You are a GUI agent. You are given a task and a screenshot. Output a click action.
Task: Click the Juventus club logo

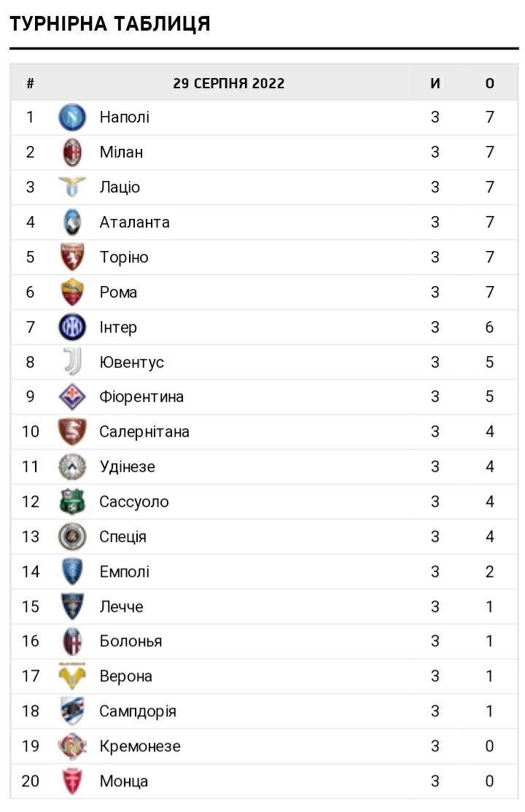(x=72, y=362)
